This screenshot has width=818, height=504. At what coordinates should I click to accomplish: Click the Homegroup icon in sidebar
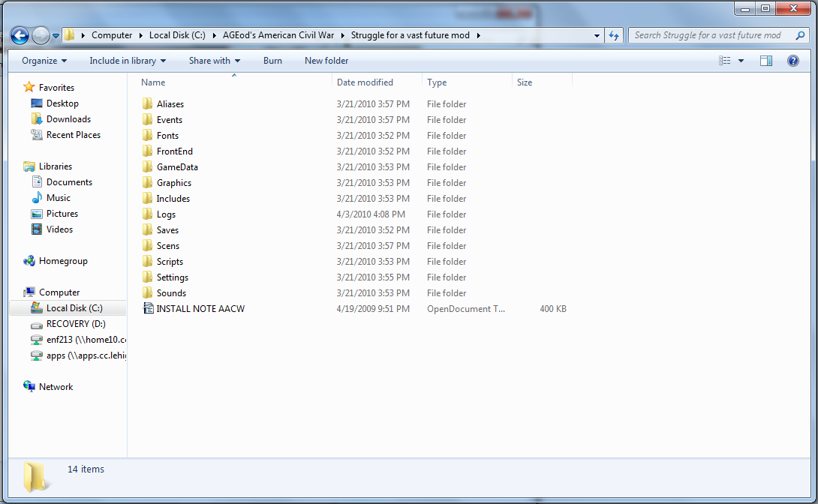coord(29,261)
